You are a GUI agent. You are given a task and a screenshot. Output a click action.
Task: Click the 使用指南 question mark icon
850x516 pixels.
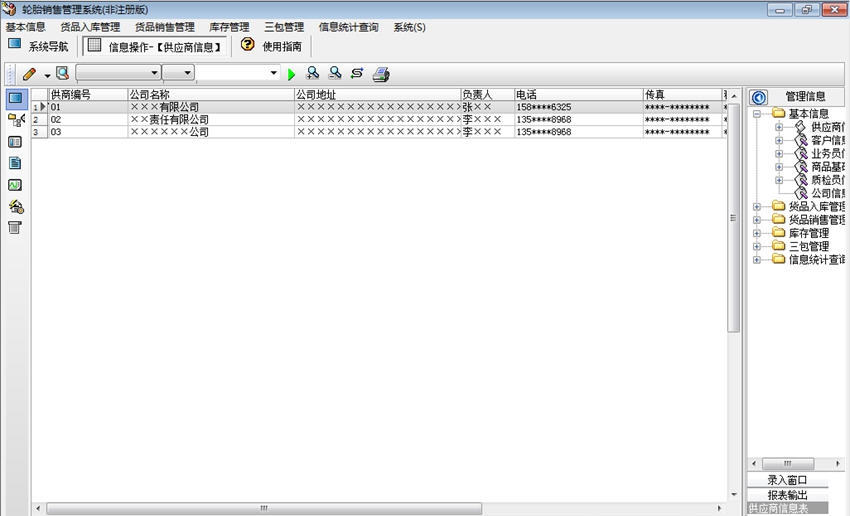click(248, 44)
